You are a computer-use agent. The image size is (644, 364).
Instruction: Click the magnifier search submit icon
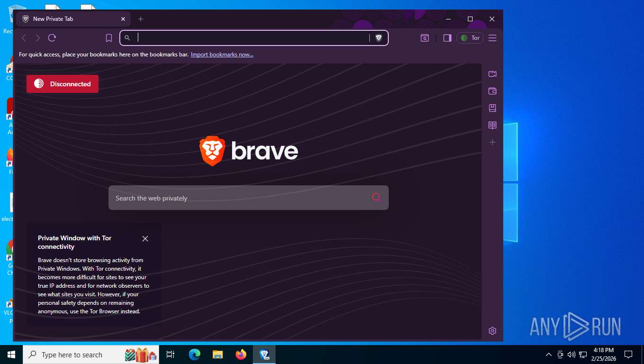376,198
